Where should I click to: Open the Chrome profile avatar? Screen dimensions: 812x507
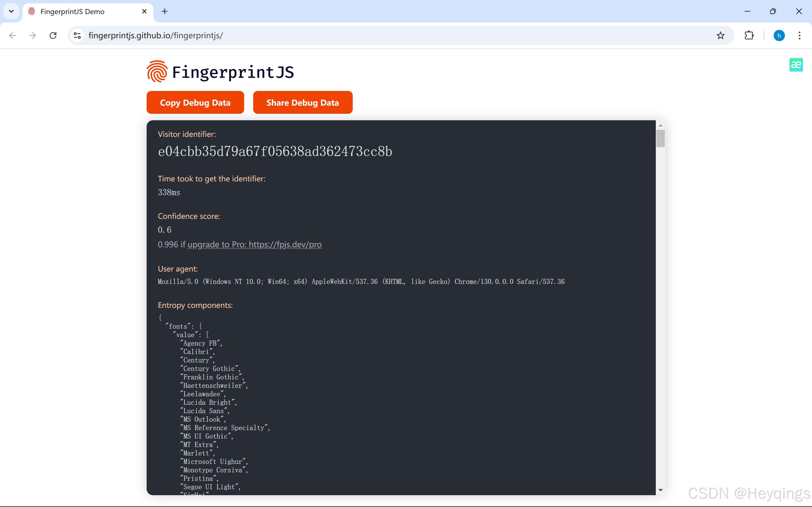(x=779, y=35)
